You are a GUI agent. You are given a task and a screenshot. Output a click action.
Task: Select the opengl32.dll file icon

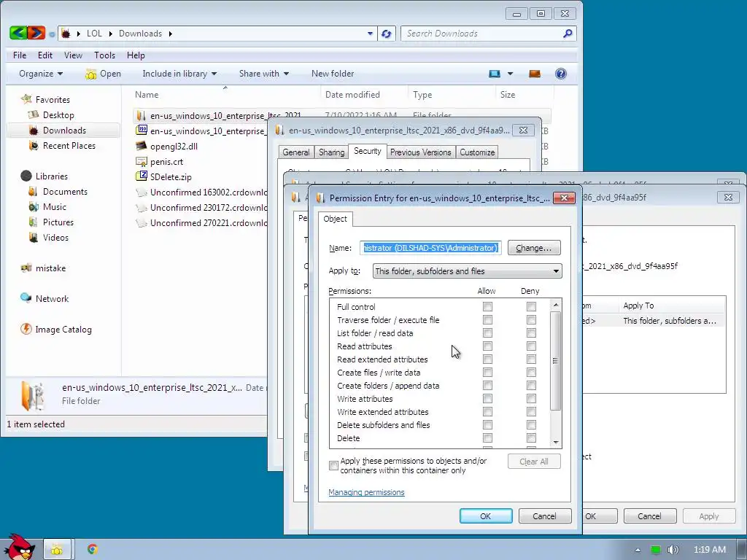point(142,146)
